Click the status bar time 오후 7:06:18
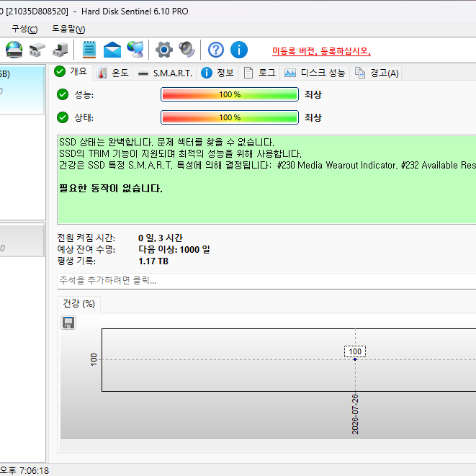Image resolution: width=476 pixels, height=476 pixels. coord(24,470)
